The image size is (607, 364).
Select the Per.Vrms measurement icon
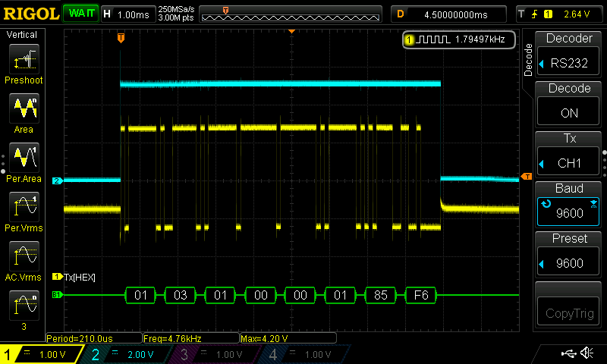tap(24, 207)
